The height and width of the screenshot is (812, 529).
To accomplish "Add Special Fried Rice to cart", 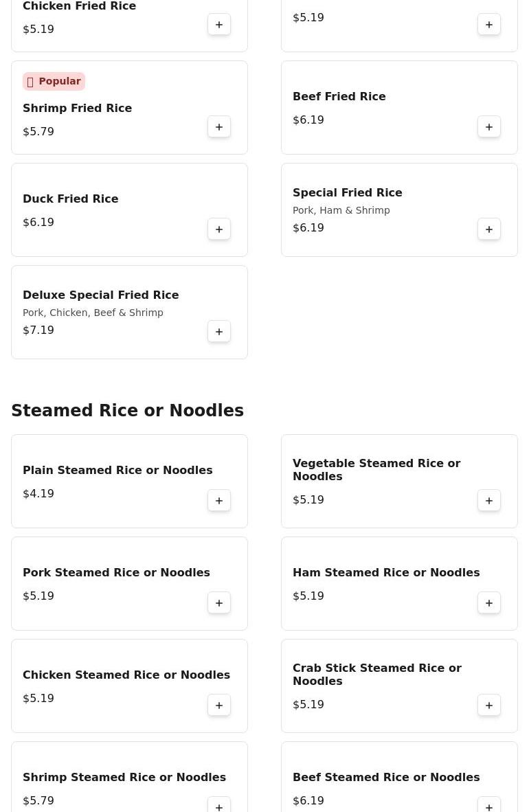I will [489, 229].
